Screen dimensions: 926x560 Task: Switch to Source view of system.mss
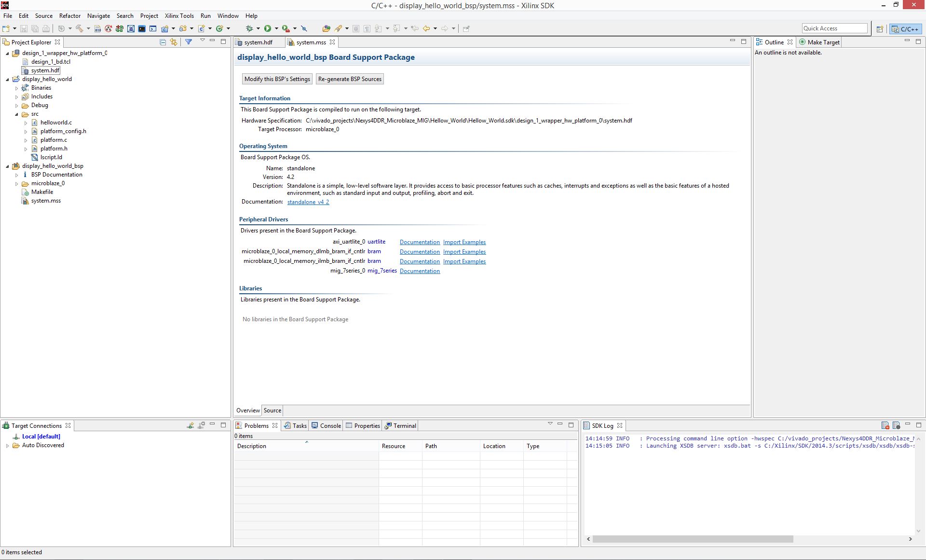click(272, 410)
